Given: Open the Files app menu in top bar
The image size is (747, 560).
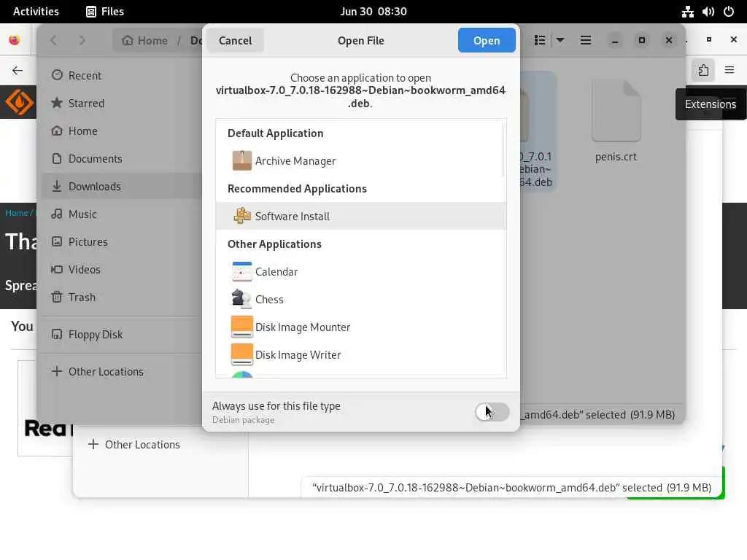Looking at the screenshot, I should pyautogui.click(x=105, y=12).
